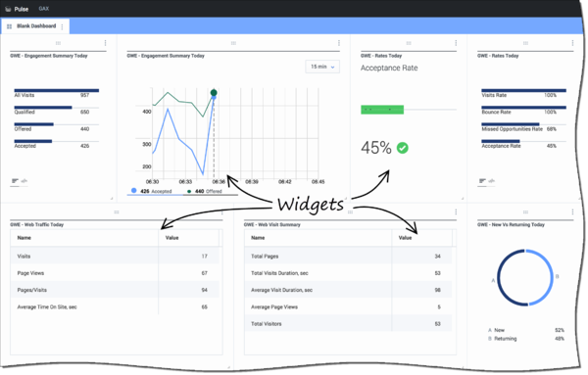Select bar view icon in Engagement Summary bar widget
This screenshot has height=375, width=588.
(15, 181)
